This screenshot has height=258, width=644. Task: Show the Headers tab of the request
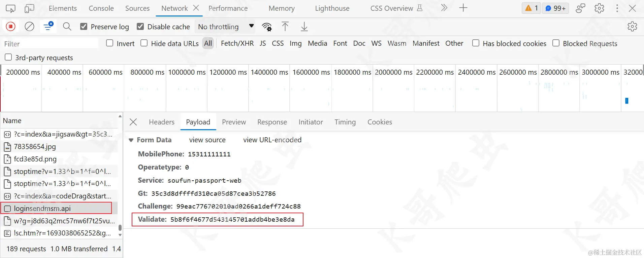162,122
